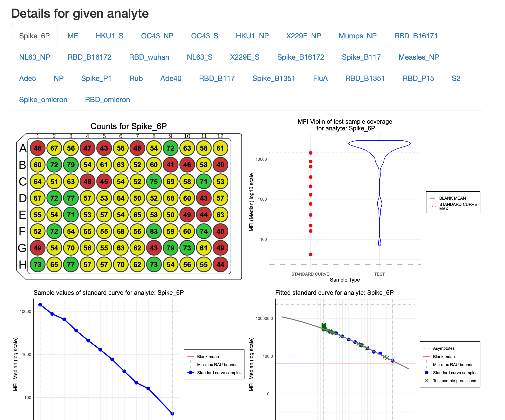Click 'Asymptotes' legend entry in fitted curve
This screenshot has width=505, height=420.
tap(439, 348)
